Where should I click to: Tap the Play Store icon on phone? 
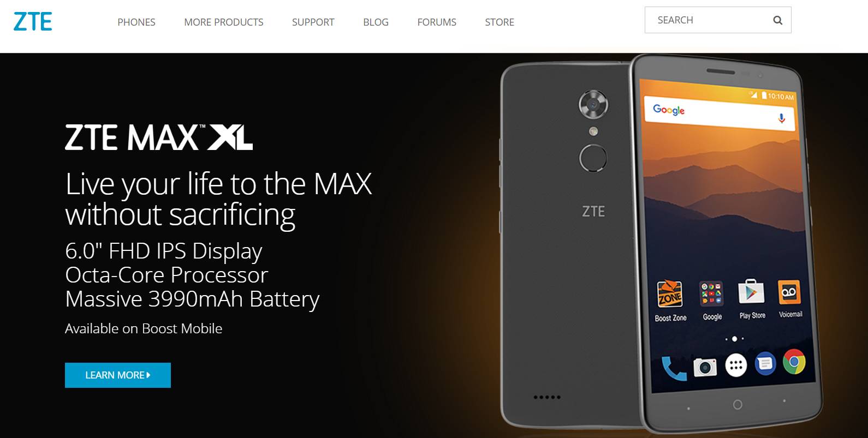(751, 292)
